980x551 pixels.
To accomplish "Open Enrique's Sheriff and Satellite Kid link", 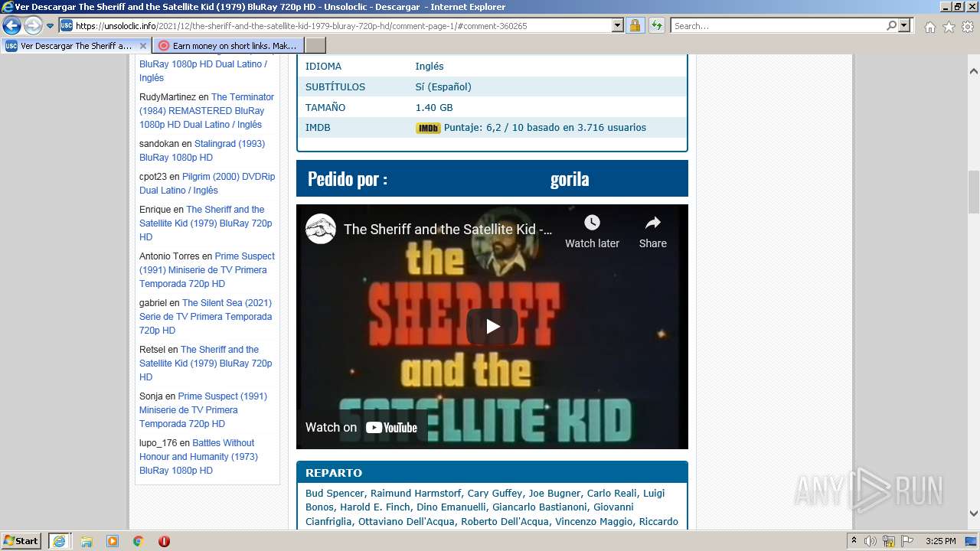I will click(206, 223).
